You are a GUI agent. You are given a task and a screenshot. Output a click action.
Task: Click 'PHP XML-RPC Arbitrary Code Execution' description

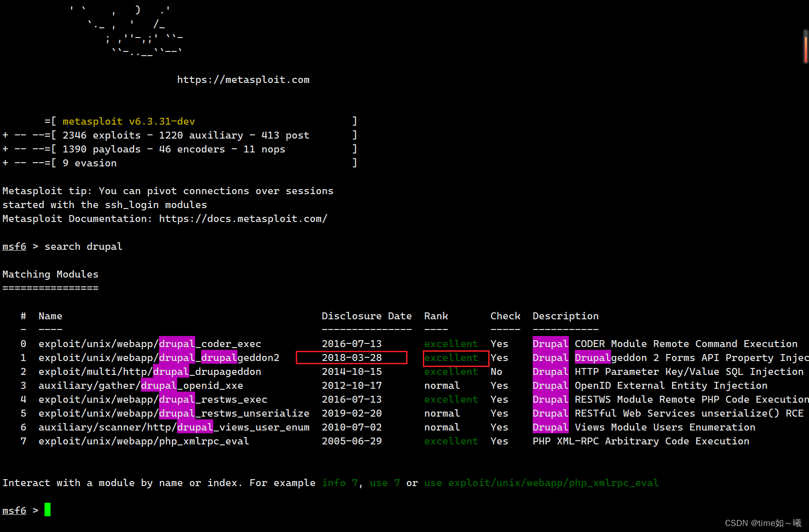[641, 441]
